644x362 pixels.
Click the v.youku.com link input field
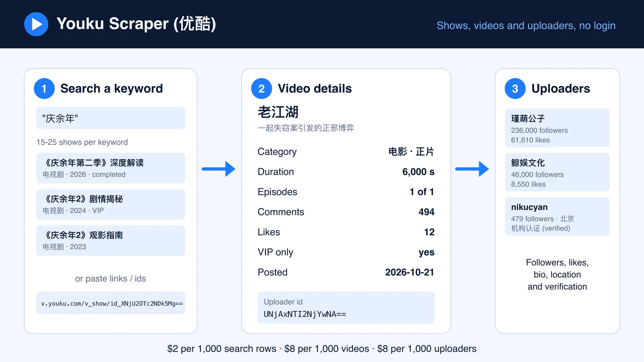(x=111, y=303)
